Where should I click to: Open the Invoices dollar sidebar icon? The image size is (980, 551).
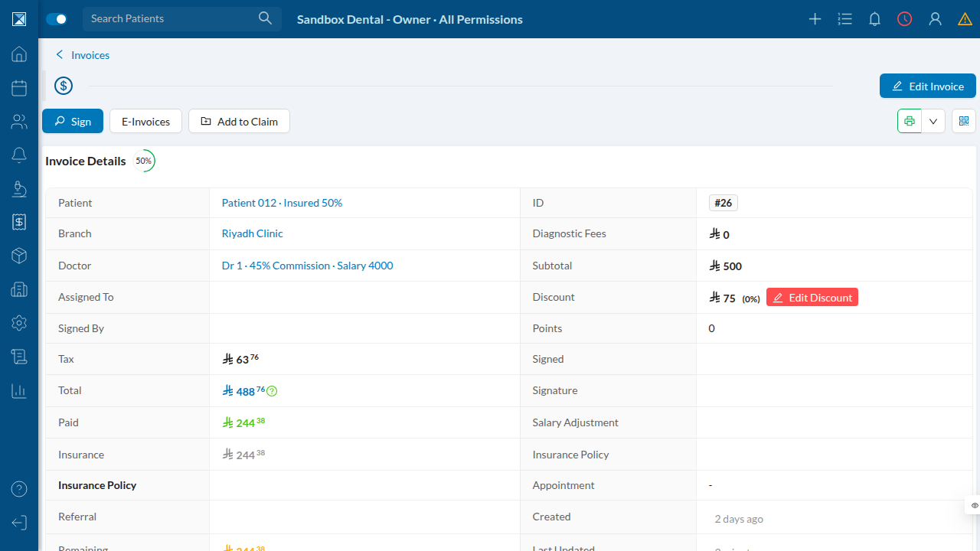(x=19, y=222)
